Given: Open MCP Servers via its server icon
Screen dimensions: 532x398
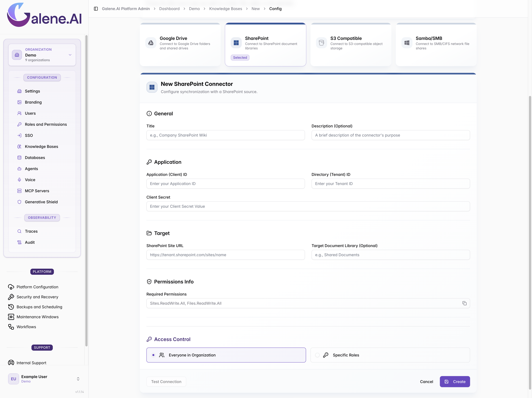Looking at the screenshot, I should [19, 191].
